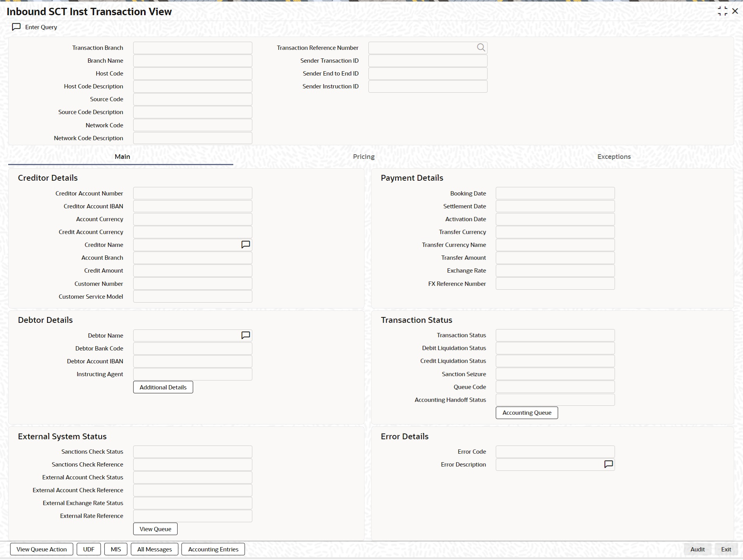The height and width of the screenshot is (560, 743).
Task: Click the Enter Query icon
Action: (16, 27)
